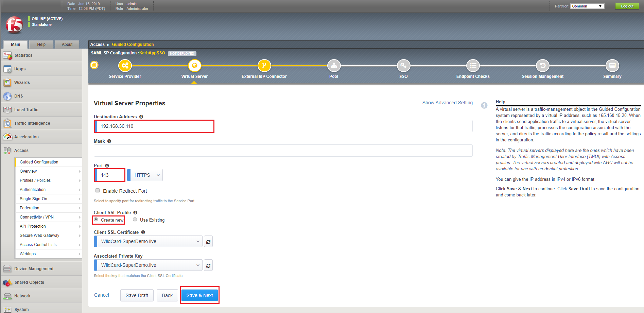
Task: Focus the Port number input field
Action: click(x=109, y=175)
